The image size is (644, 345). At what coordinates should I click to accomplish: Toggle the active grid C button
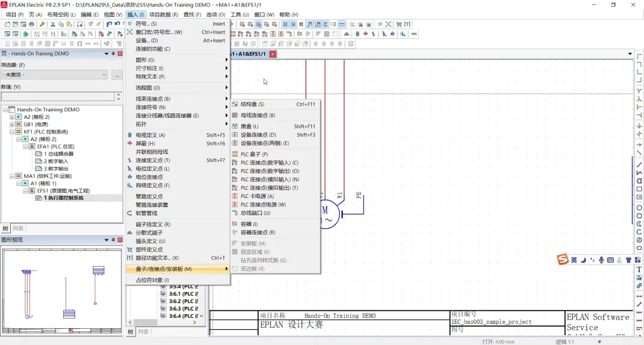pyautogui.click(x=258, y=24)
